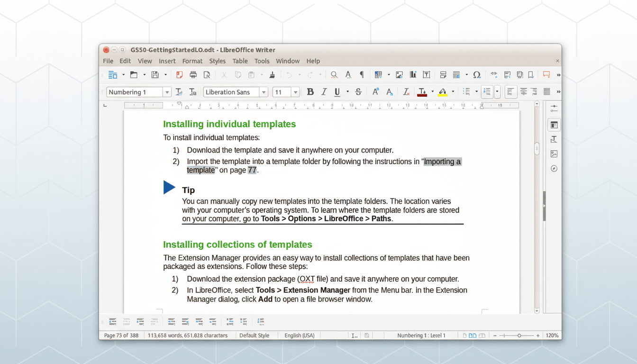
Task: Open the Gallery panel in the sidebar
Action: [x=554, y=154]
